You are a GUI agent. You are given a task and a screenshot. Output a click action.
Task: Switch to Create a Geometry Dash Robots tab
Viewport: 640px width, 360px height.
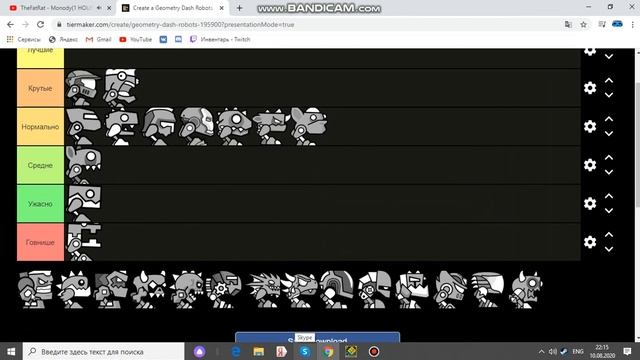click(172, 8)
